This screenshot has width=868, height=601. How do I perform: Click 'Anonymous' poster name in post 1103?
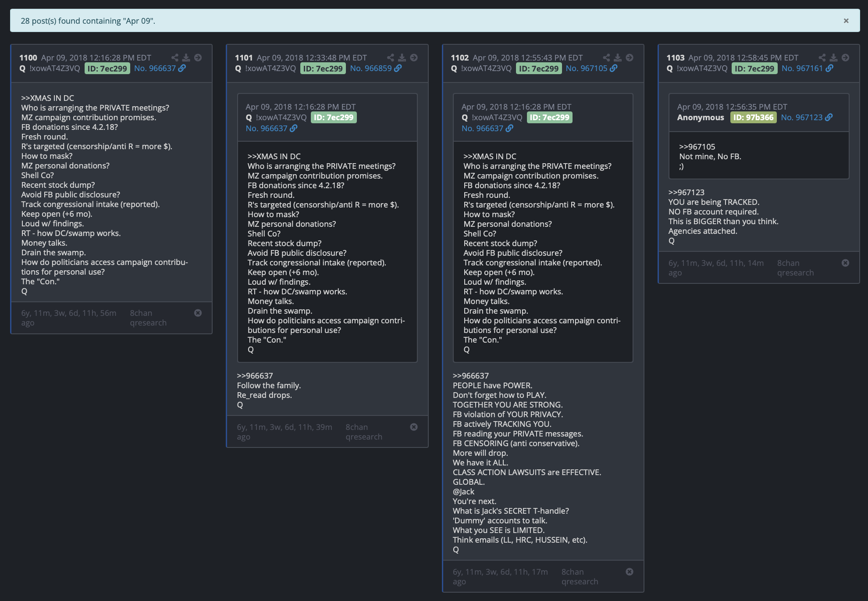[x=701, y=118]
